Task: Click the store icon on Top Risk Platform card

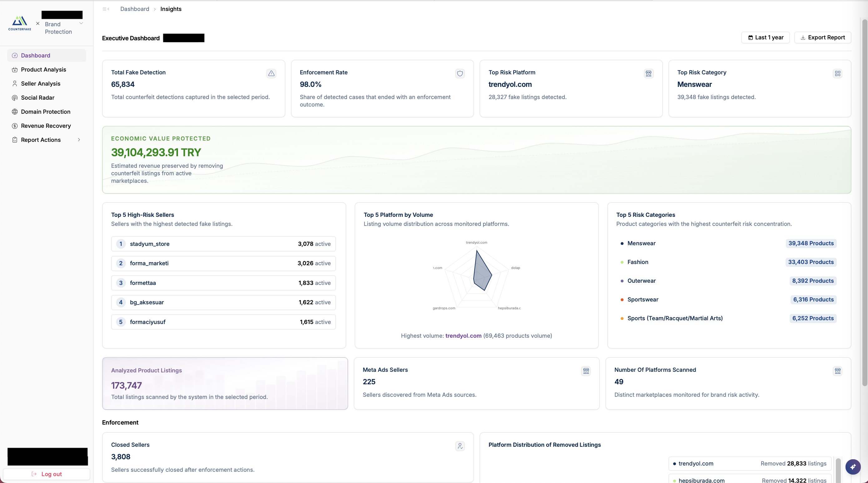Action: click(649, 73)
